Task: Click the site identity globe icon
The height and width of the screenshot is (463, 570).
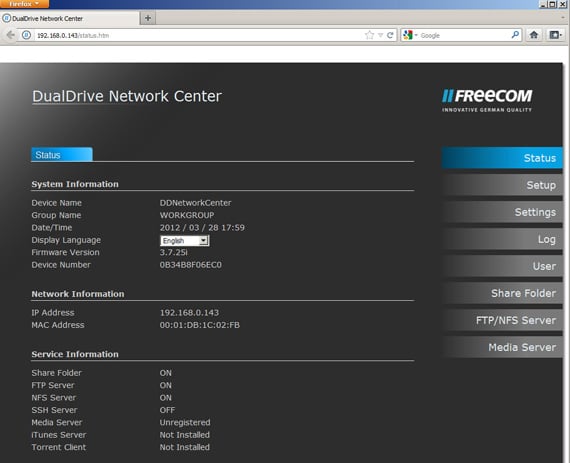Action: 26,35
